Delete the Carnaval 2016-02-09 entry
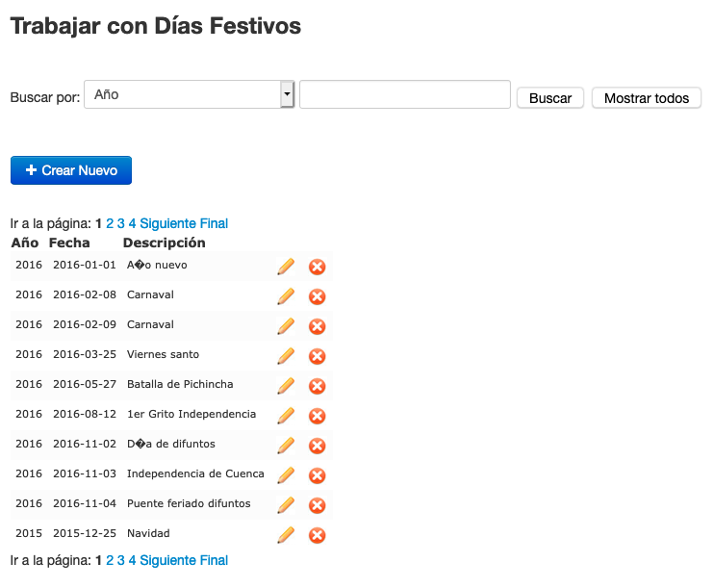The image size is (714, 588). tap(317, 326)
